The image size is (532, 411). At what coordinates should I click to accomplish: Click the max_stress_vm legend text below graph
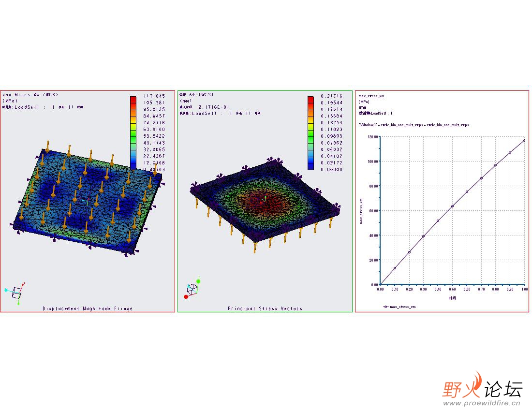[x=403, y=307]
